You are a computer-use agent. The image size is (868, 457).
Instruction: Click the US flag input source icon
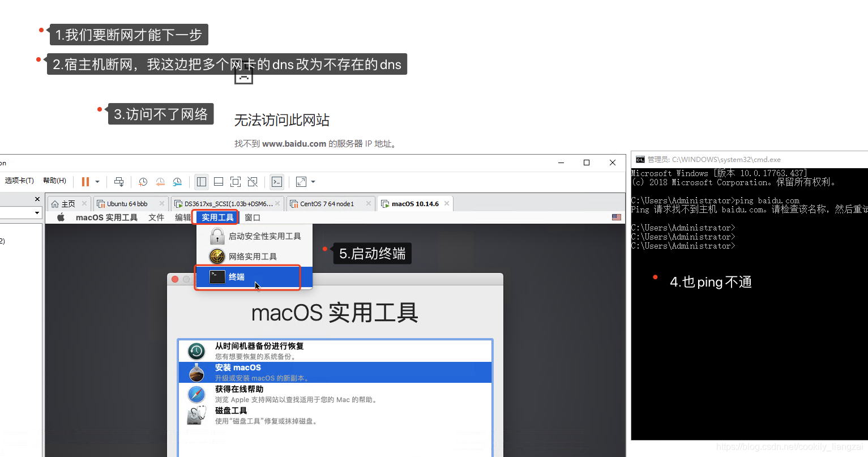617,217
